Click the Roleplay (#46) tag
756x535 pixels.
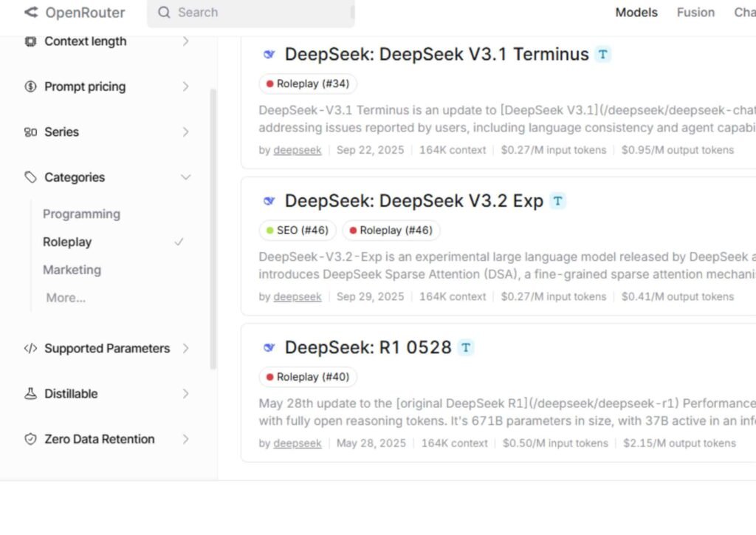point(391,230)
